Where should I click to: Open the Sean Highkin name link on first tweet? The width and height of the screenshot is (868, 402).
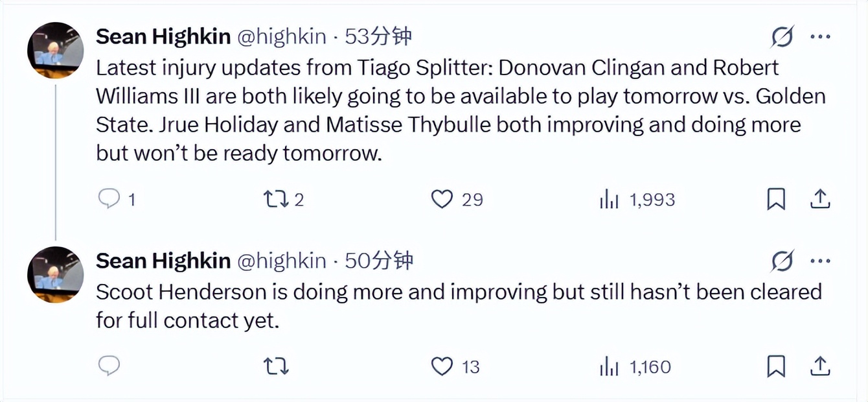pos(163,37)
